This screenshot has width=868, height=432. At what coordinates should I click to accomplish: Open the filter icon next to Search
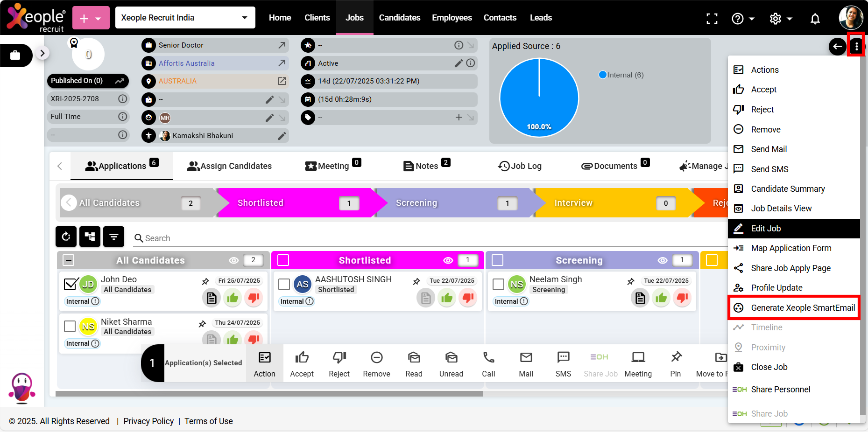click(x=113, y=237)
